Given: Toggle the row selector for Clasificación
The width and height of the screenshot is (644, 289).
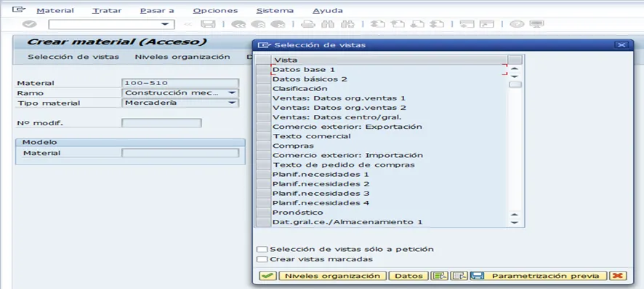Looking at the screenshot, I should (263, 88).
